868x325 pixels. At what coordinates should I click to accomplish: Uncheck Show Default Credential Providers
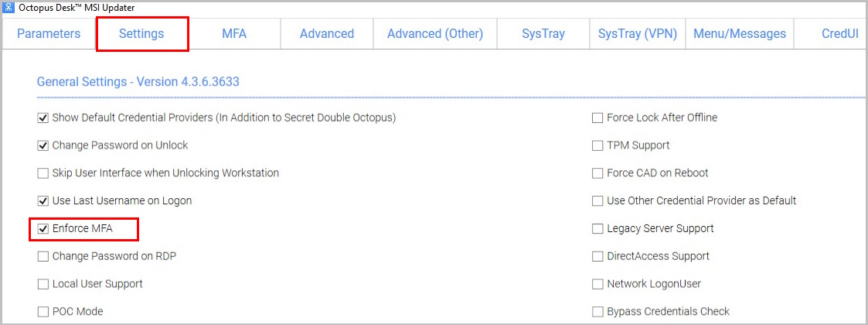43,118
